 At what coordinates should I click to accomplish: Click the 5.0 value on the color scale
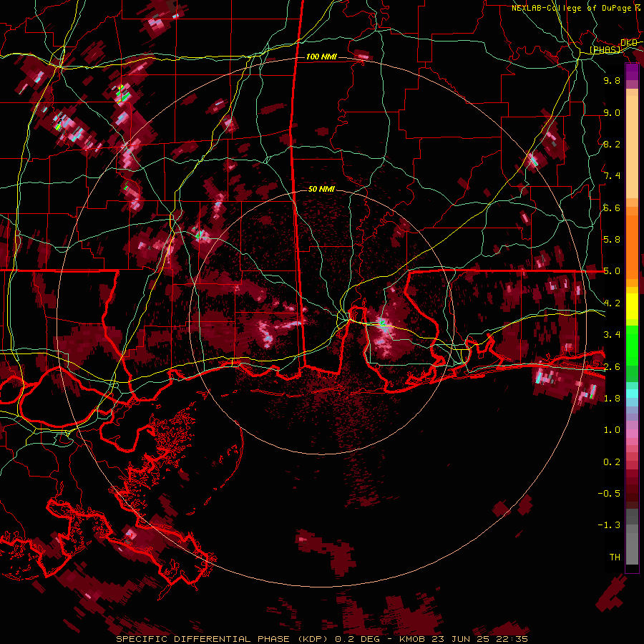612,271
